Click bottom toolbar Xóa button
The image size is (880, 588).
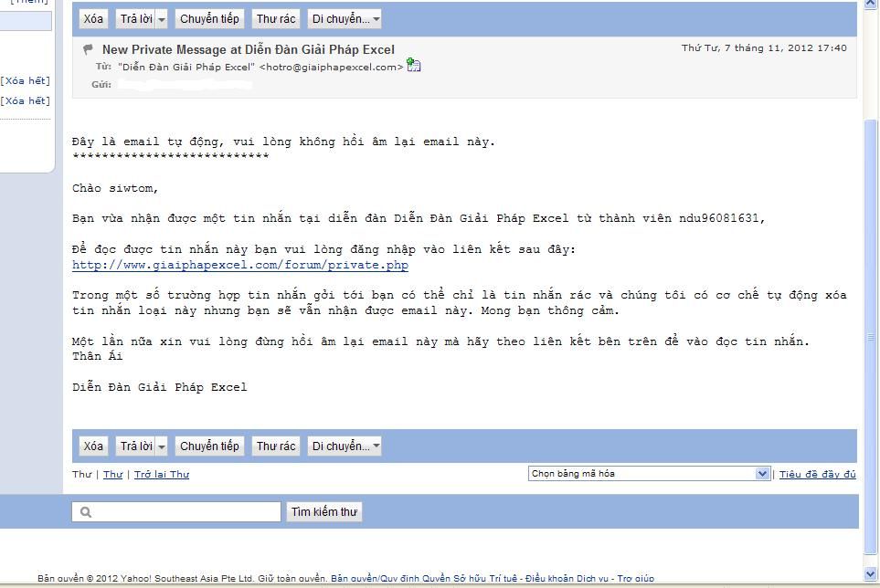click(93, 446)
